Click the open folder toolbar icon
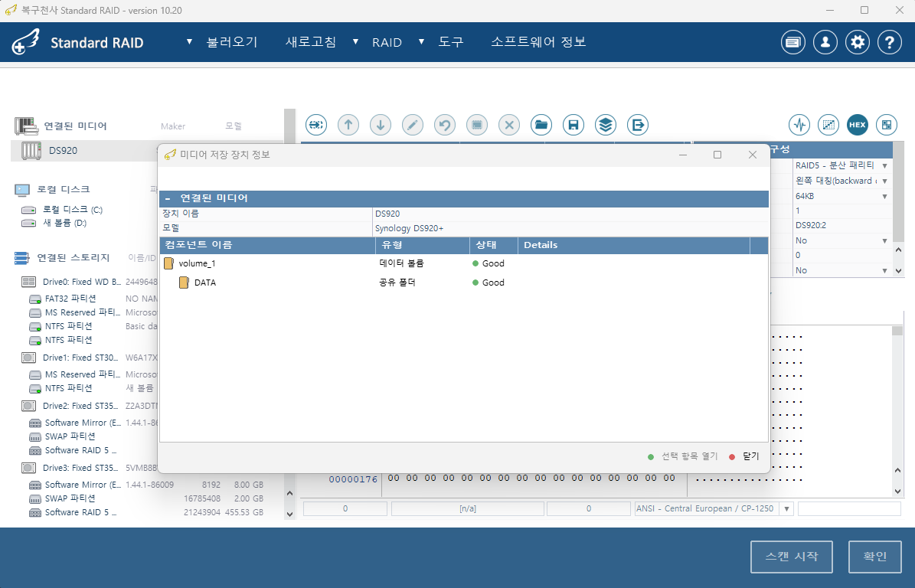This screenshot has width=915, height=588. pos(541,125)
